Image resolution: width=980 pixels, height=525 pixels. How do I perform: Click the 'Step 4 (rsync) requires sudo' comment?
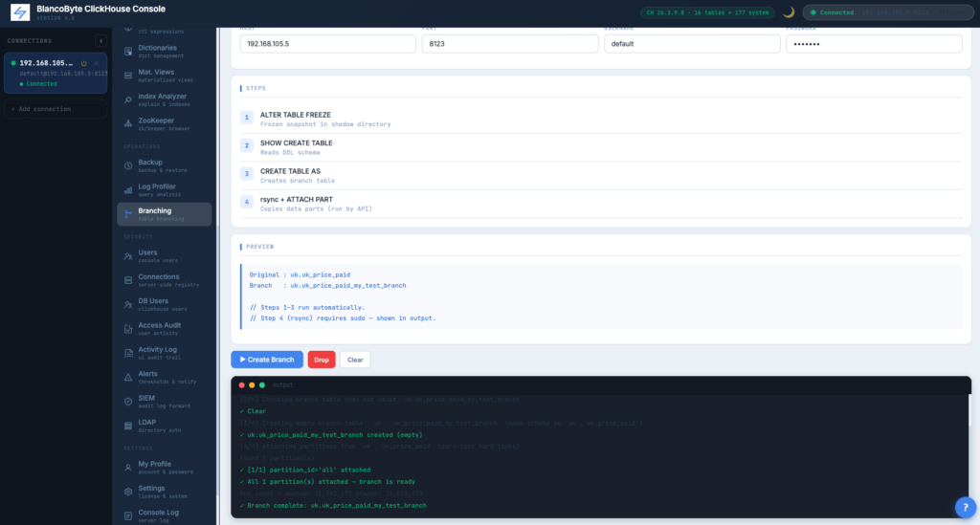coord(343,318)
